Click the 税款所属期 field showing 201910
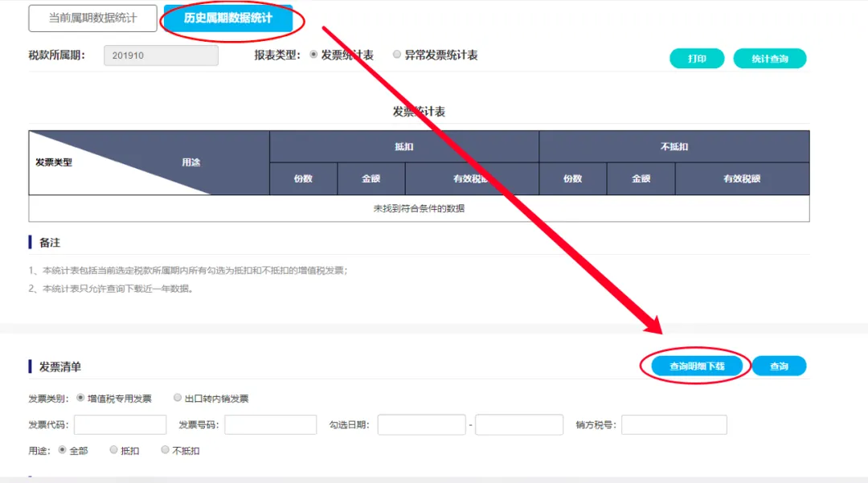The width and height of the screenshot is (868, 483). point(161,55)
